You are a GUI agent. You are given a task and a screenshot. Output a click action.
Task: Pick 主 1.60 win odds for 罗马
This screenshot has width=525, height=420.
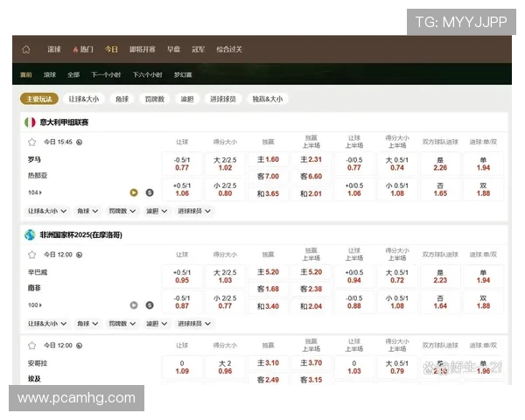coord(268,159)
